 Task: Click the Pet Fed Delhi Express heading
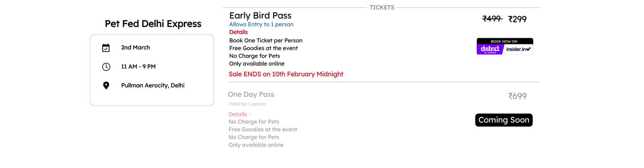[x=153, y=24]
